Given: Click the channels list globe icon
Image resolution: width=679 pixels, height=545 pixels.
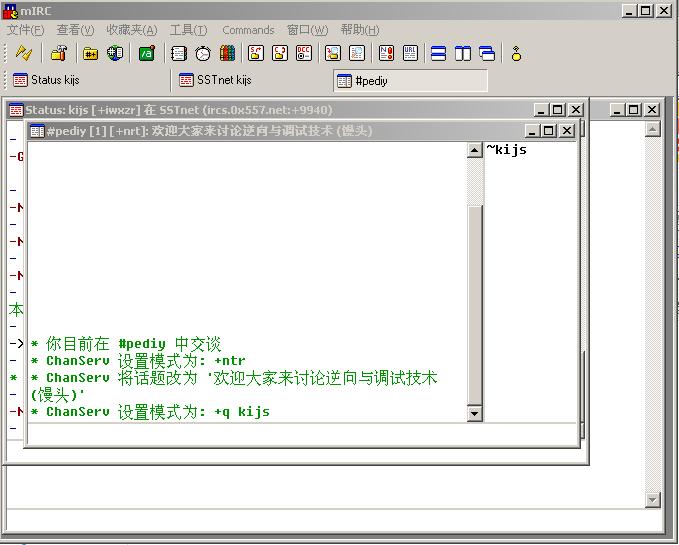Looking at the screenshot, I should [x=115, y=53].
